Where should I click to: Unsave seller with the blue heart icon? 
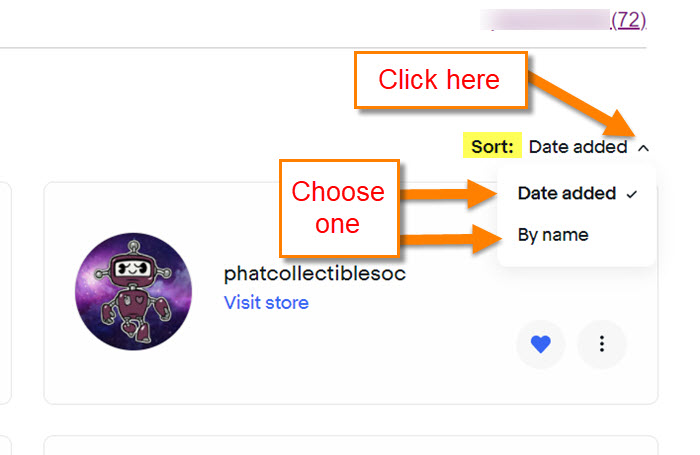541,344
